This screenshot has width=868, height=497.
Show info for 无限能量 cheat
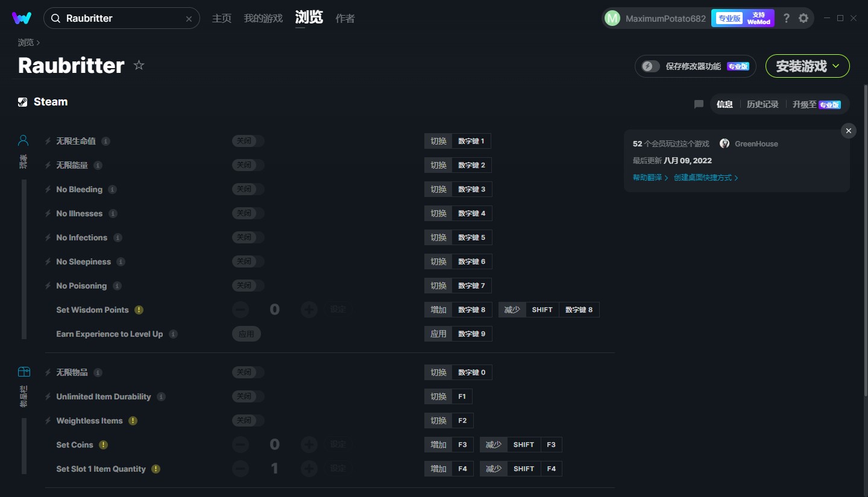98,165
